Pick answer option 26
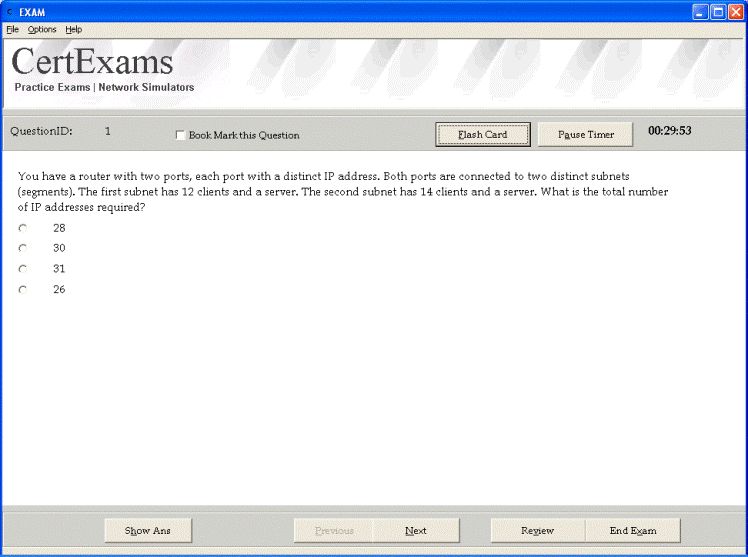Viewport: 748px width, 557px height. [x=23, y=289]
